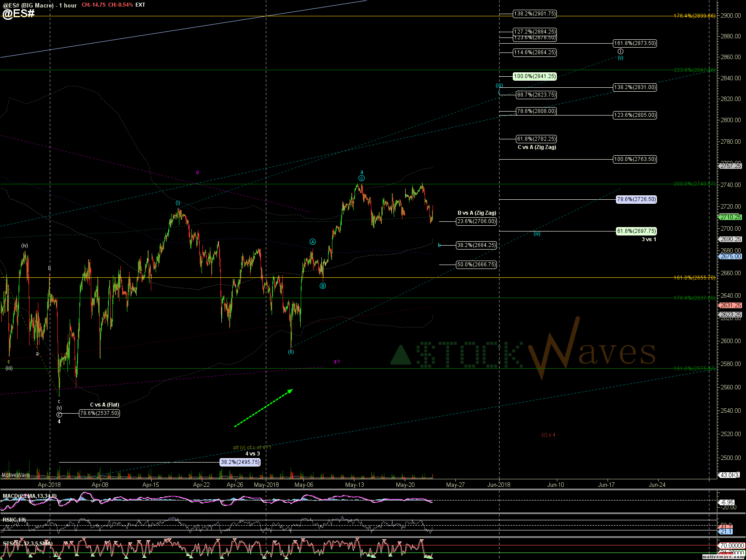Click the 38.2%(2495.75) retracement label
The image size is (746, 560).
pos(240,462)
